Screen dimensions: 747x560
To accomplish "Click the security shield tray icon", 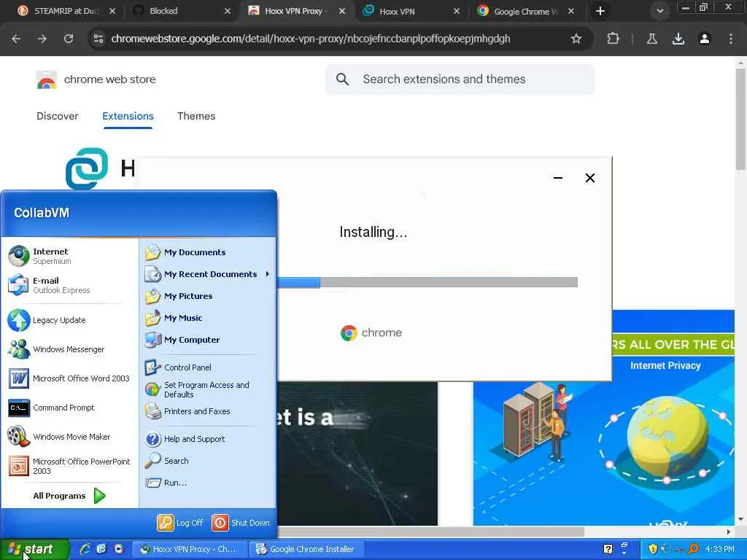I will [x=653, y=550].
